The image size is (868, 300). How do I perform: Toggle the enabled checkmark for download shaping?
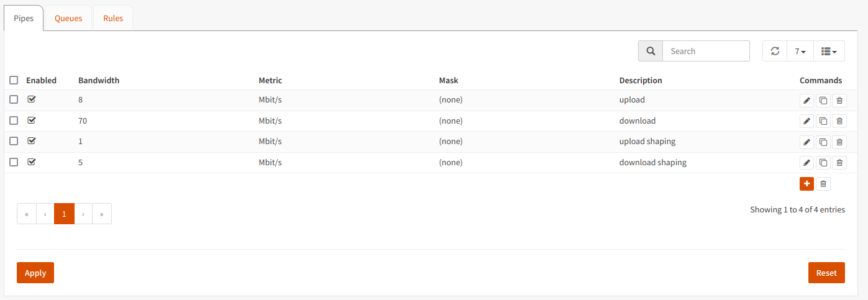point(32,162)
